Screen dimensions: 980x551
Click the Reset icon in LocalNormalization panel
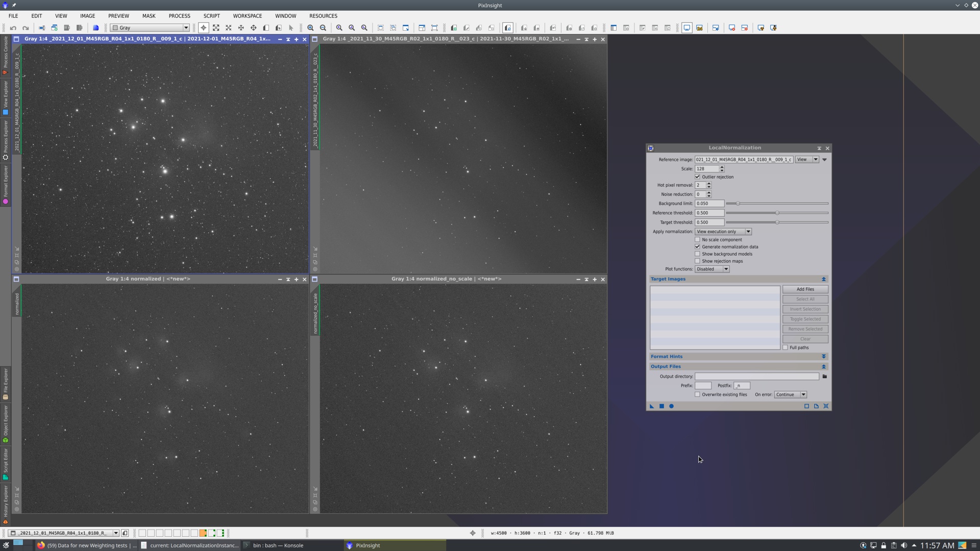click(826, 407)
